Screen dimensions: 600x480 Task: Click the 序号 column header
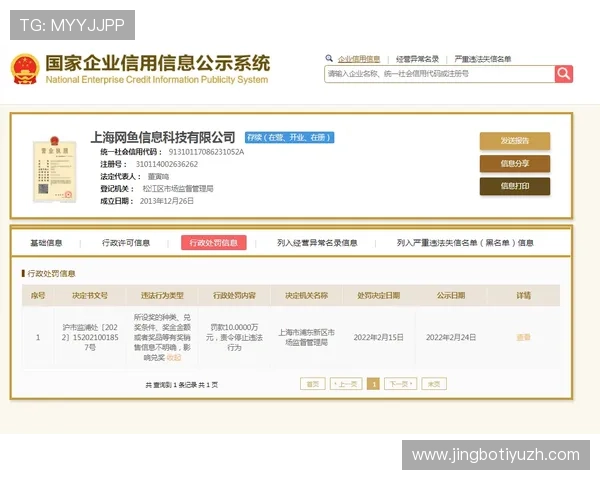click(x=38, y=296)
